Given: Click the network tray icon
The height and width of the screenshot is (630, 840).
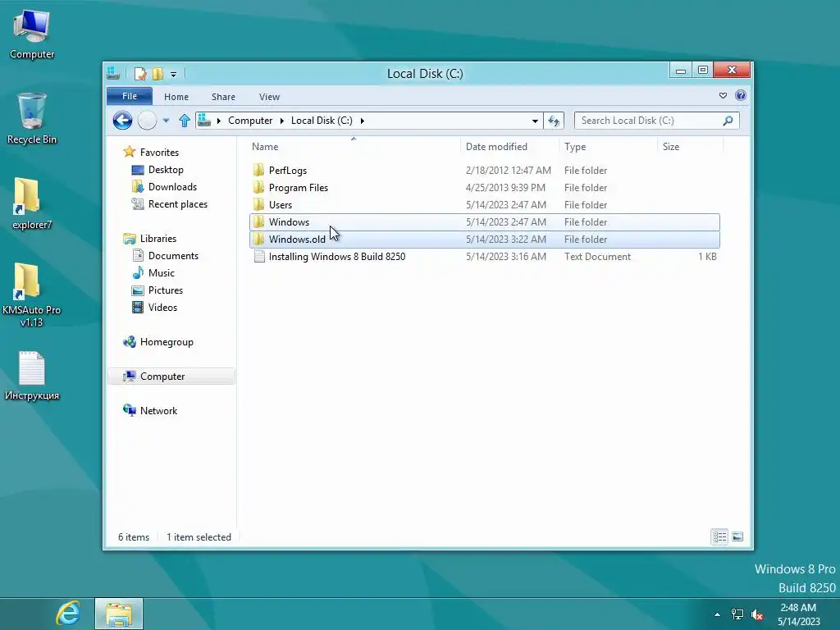Looking at the screenshot, I should point(737,614).
